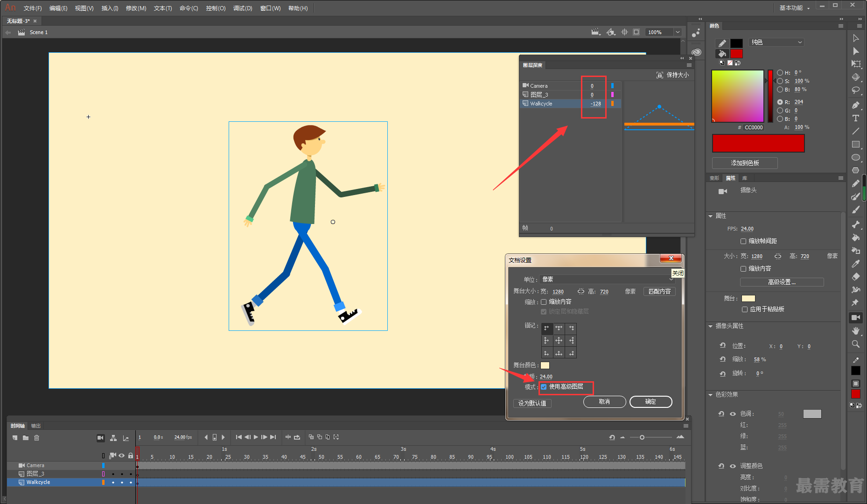Screen dimensions: 867x504
Task: Create a new layer folder in timeline
Action: point(26,438)
